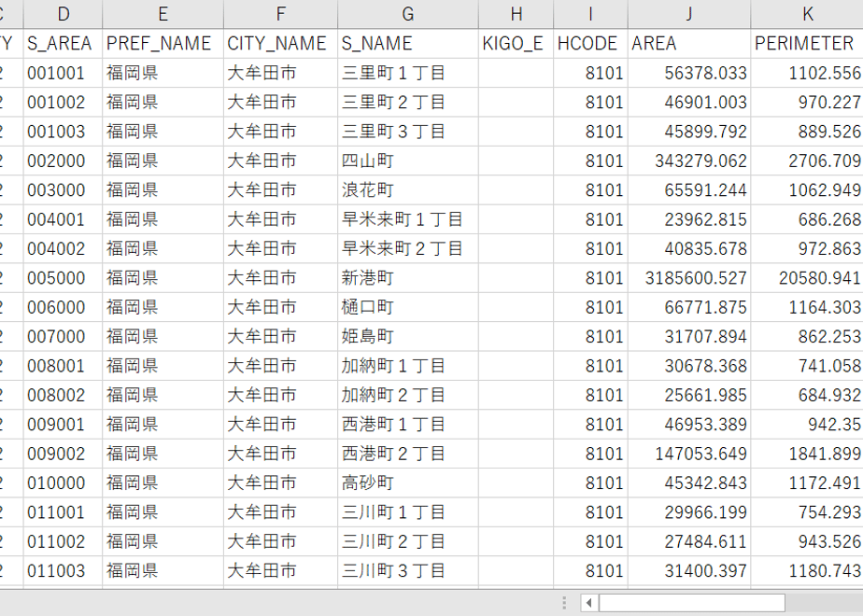Click the cell 三川町３丁目
863x616 pixels.
coord(408,570)
